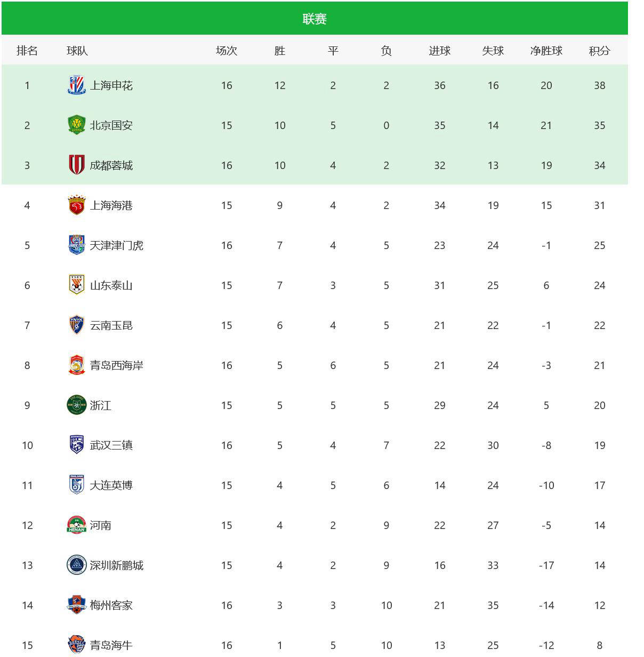
Task: Click the Henan (河南) team logo
Action: (76, 525)
